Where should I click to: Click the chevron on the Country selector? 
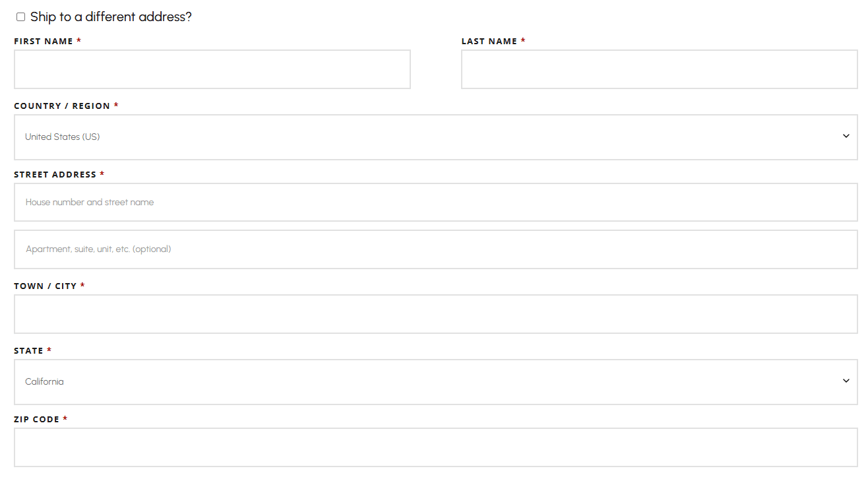pos(846,136)
